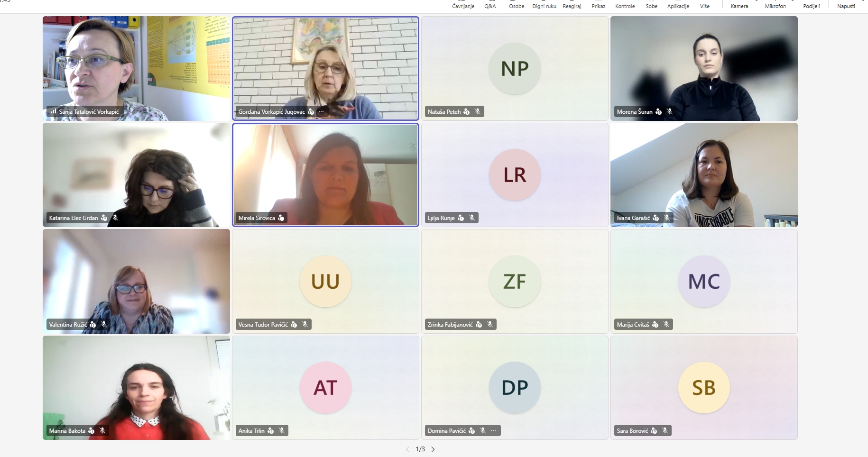Open the Prikaz view options
868x457 pixels.
598,5
